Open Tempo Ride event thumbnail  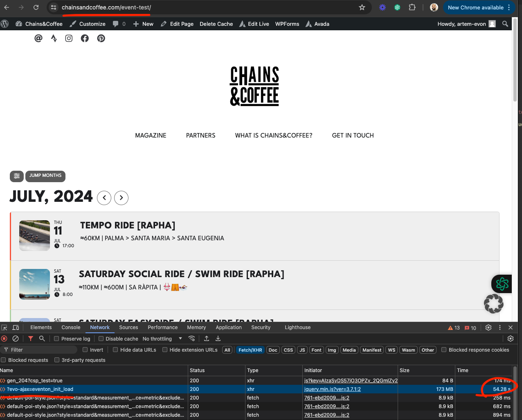click(35, 236)
